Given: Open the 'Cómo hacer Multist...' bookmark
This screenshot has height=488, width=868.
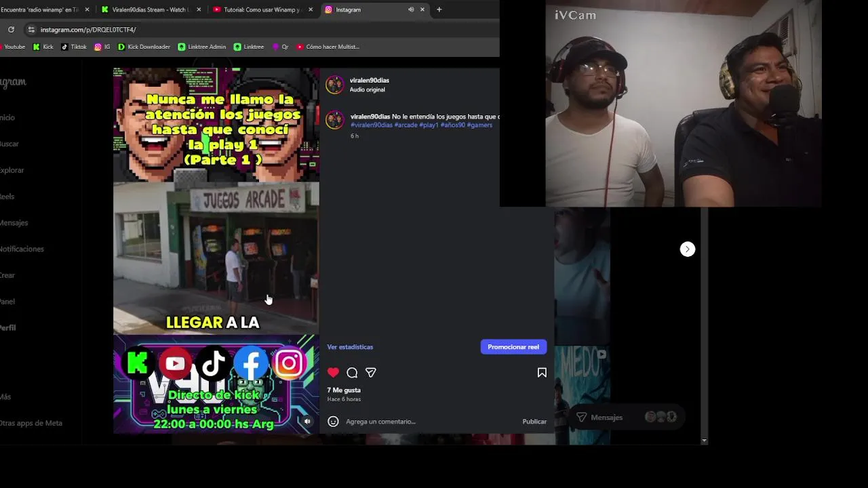Looking at the screenshot, I should point(328,47).
